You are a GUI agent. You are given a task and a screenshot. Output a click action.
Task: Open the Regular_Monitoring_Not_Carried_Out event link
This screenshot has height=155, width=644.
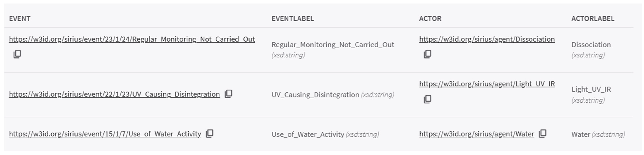pos(132,39)
